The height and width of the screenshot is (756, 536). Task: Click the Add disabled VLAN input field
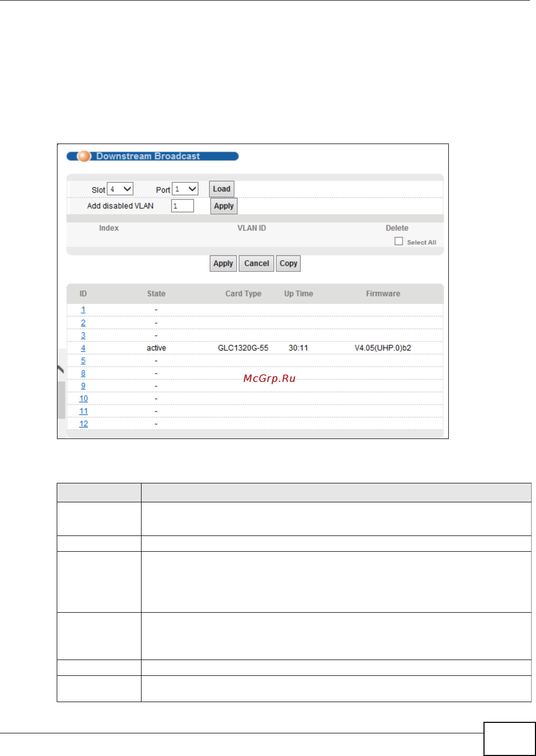(x=182, y=206)
